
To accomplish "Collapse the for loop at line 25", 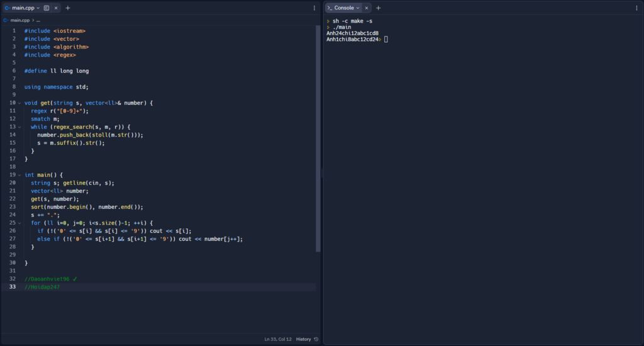I will [x=19, y=223].
